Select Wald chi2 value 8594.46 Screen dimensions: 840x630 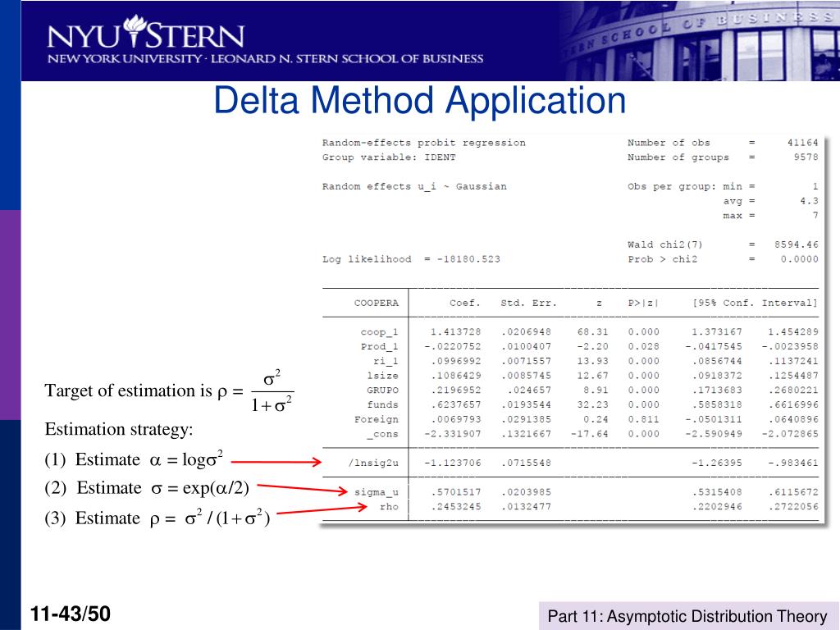pyautogui.click(x=796, y=244)
